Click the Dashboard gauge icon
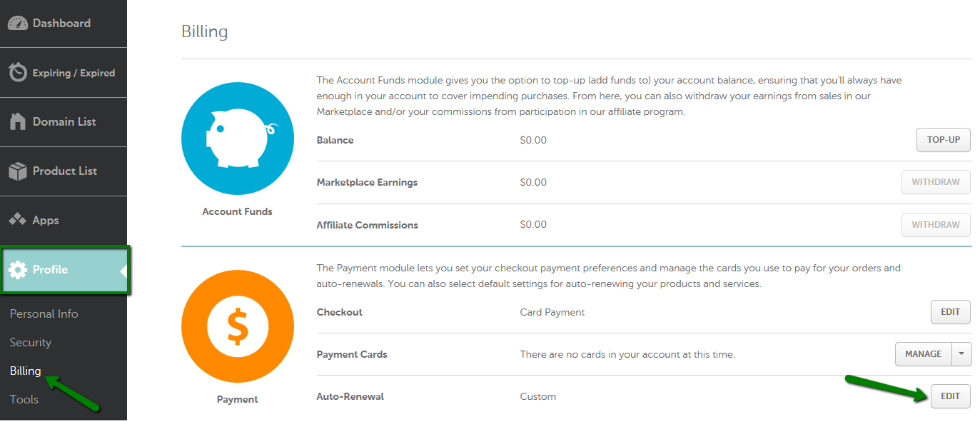This screenshot has width=980, height=422. [18, 23]
